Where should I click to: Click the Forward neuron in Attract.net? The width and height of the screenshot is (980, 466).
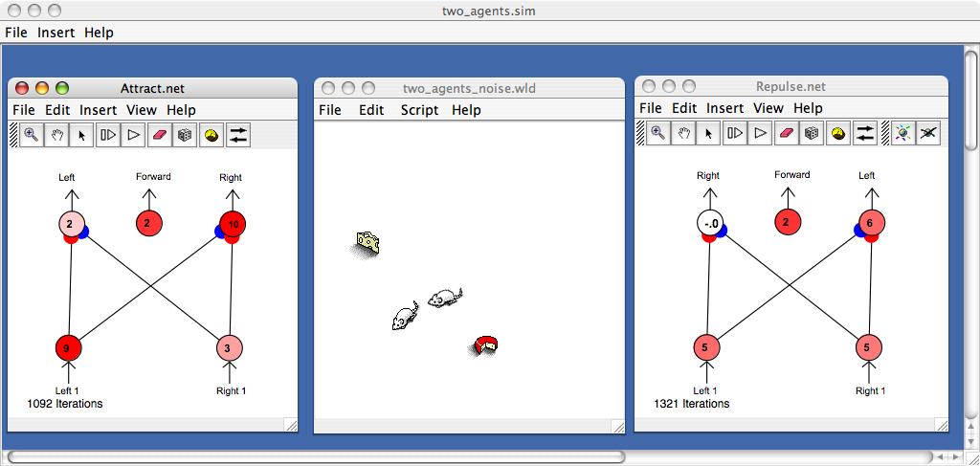148,223
